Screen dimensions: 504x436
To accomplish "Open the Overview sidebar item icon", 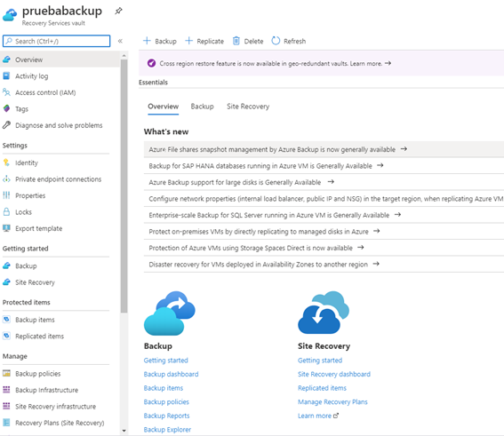I will (x=6, y=59).
